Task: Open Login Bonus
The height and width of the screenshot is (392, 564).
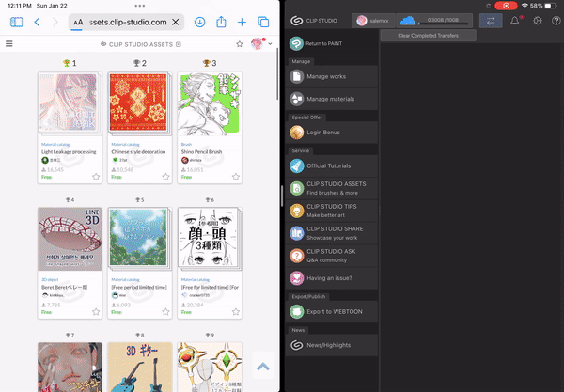Action: pos(331,133)
